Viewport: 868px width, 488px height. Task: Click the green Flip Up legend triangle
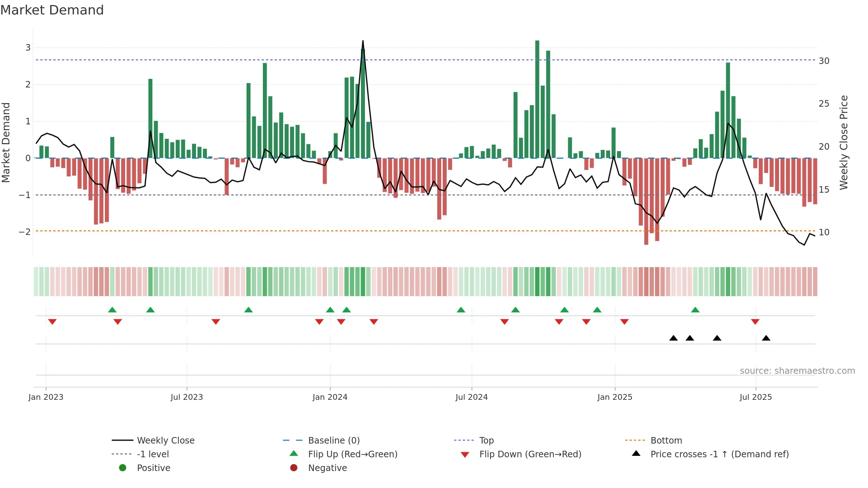coord(294,453)
